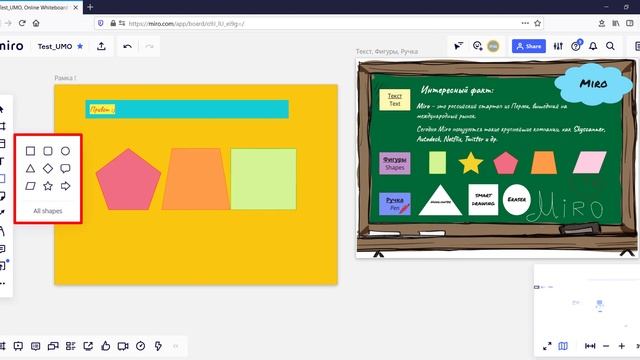Open the Miro logo home
This screenshot has height=360, width=640.
pos(11,46)
